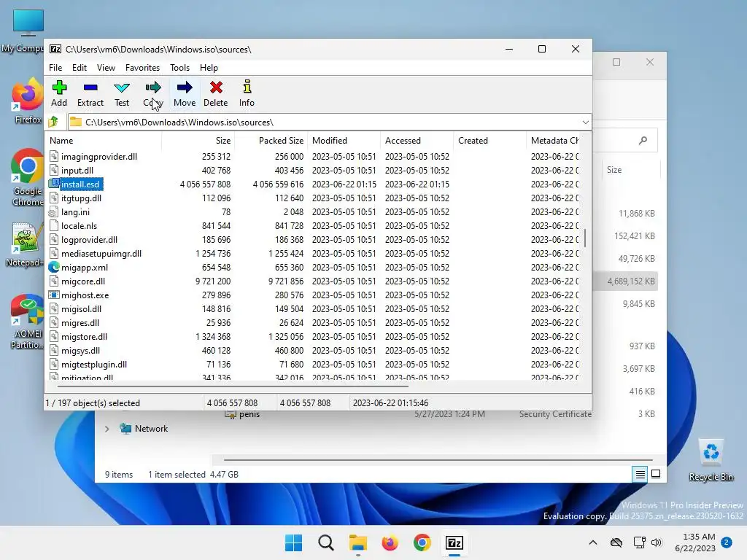Sort by the Name column header
747x560 pixels.
104,141
